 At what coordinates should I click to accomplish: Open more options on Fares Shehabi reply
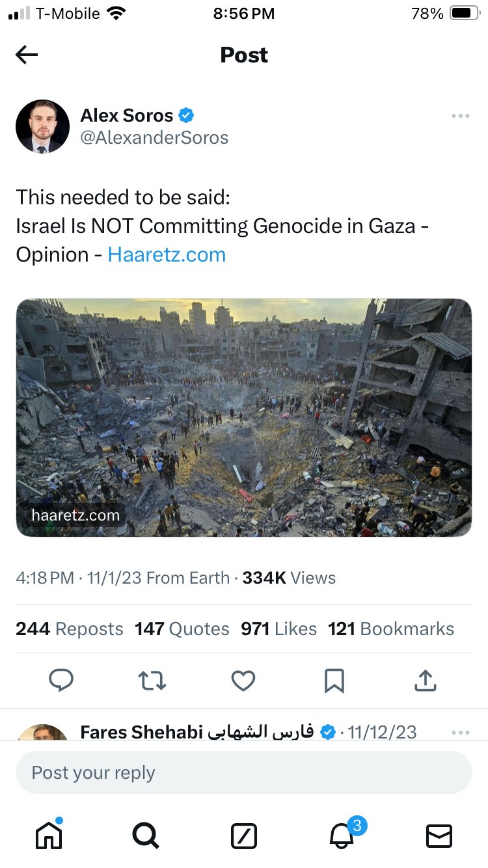(460, 732)
